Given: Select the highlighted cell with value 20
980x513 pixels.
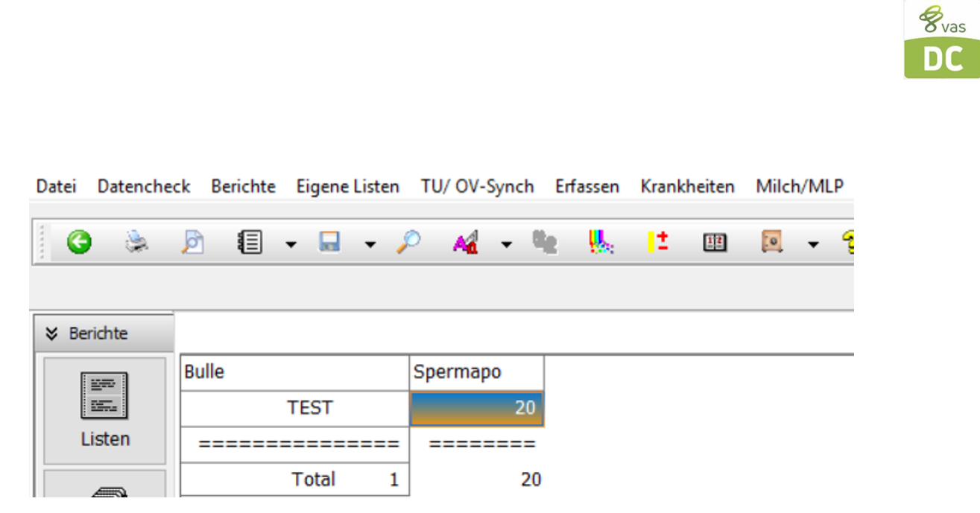Looking at the screenshot, I should point(476,409).
